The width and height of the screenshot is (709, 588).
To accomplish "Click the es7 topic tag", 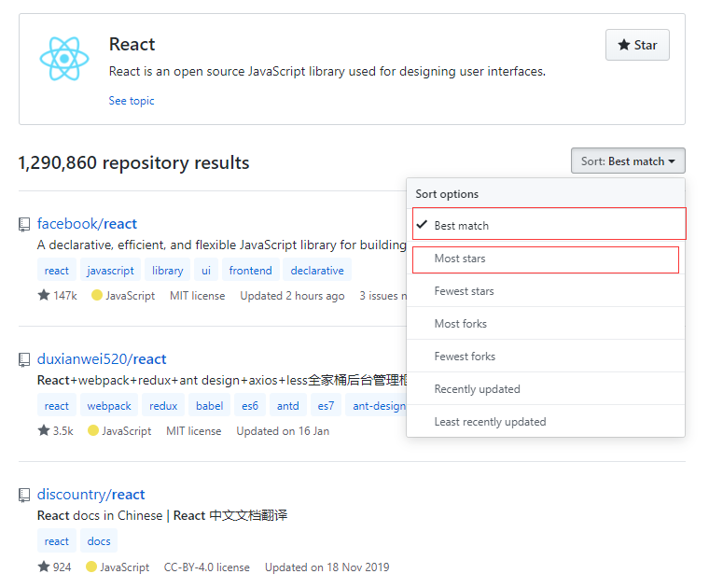I will click(326, 405).
